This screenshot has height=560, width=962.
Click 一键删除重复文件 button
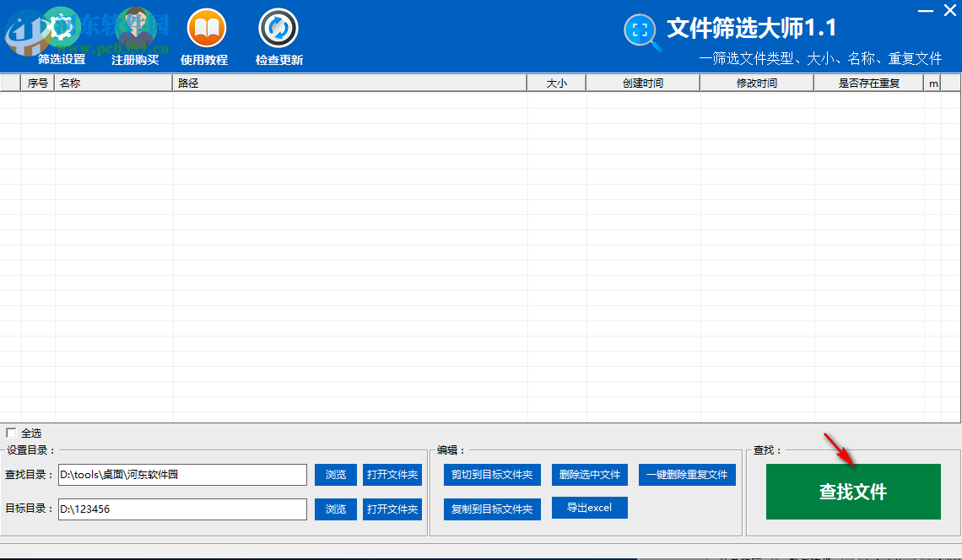pos(687,475)
